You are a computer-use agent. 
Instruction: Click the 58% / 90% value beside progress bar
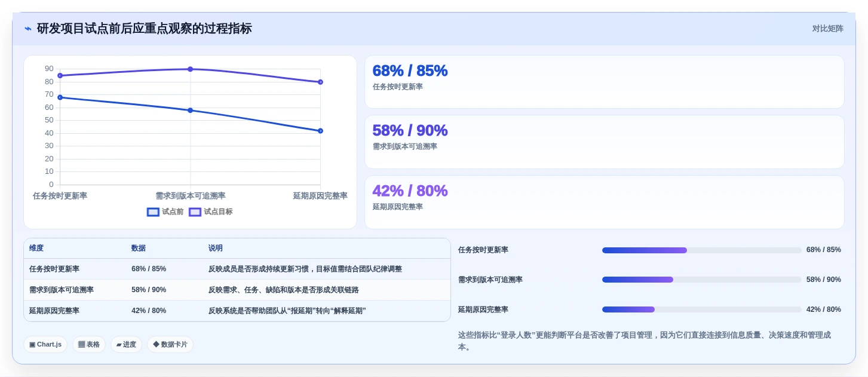[824, 280]
